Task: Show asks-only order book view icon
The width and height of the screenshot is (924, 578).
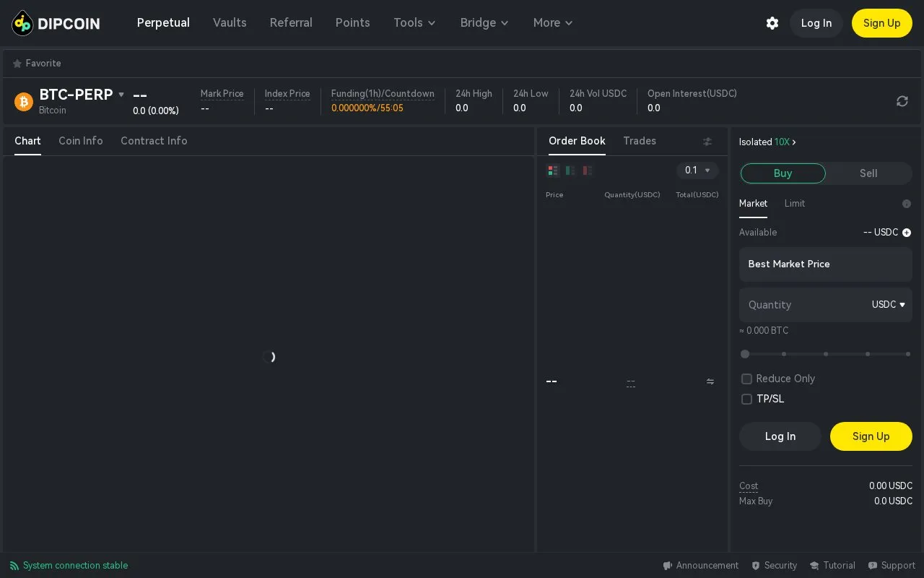Action: click(x=588, y=171)
